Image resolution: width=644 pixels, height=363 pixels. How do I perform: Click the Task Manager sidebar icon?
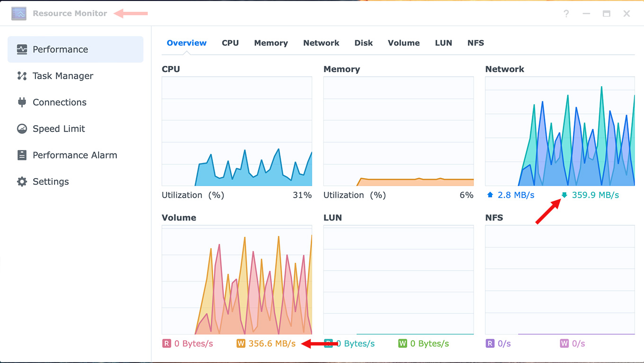22,76
